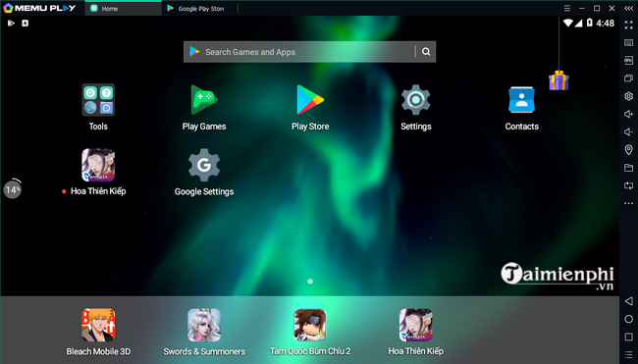The image size is (638, 364).
Task: Open the Android menu list button
Action: click(x=628, y=354)
